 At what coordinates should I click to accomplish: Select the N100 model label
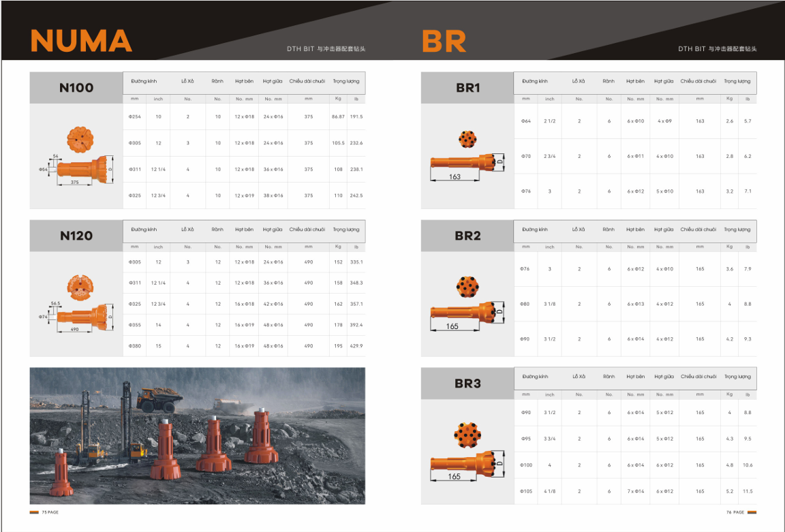[x=76, y=88]
